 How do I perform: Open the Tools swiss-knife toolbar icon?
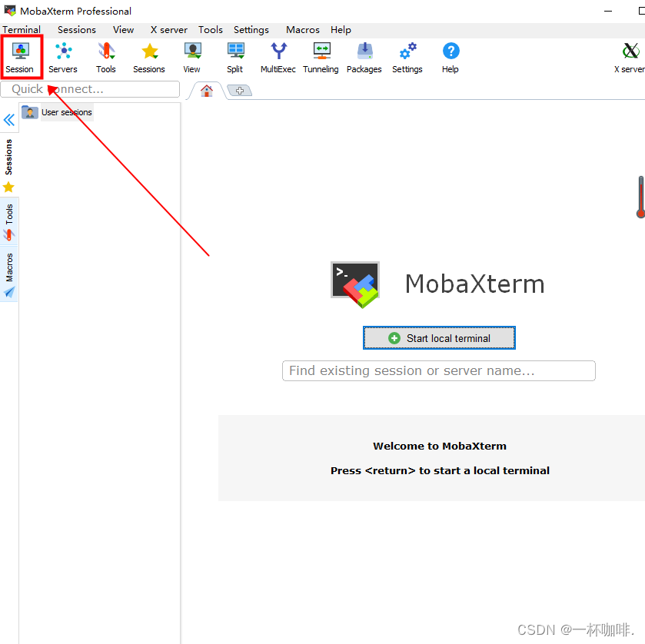tap(106, 57)
